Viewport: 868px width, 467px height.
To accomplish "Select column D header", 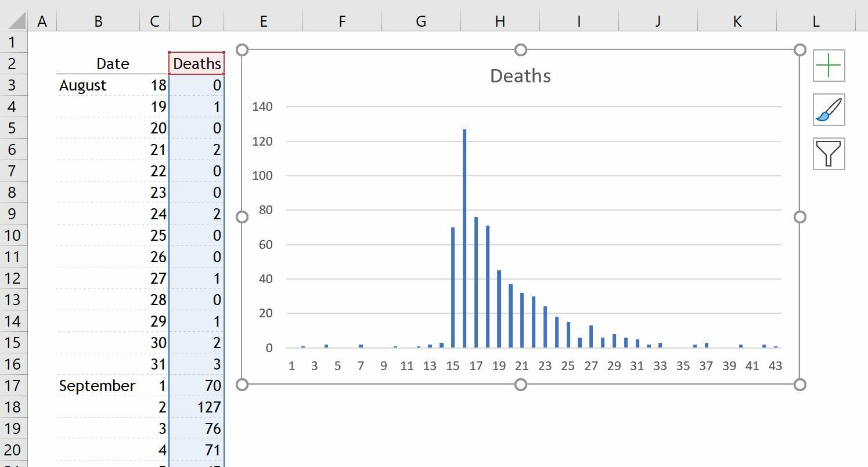I will tap(196, 21).
